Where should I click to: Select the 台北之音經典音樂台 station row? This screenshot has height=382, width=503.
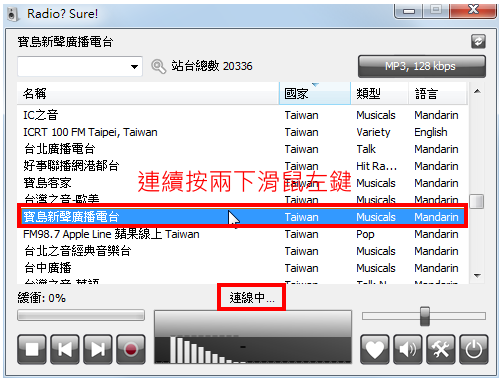click(x=242, y=251)
